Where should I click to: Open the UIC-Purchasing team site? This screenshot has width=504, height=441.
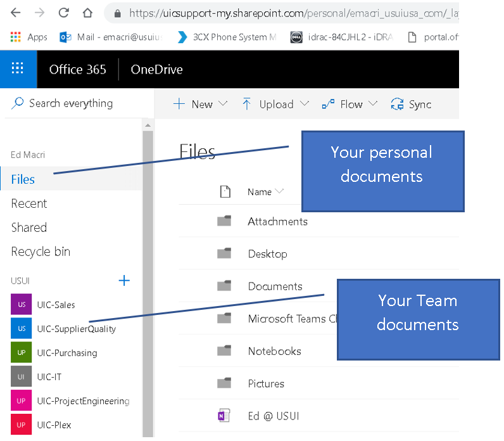pyautogui.click(x=67, y=353)
